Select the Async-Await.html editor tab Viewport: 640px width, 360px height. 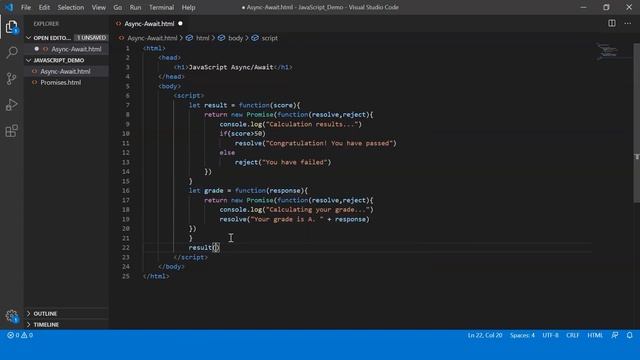coord(149,24)
